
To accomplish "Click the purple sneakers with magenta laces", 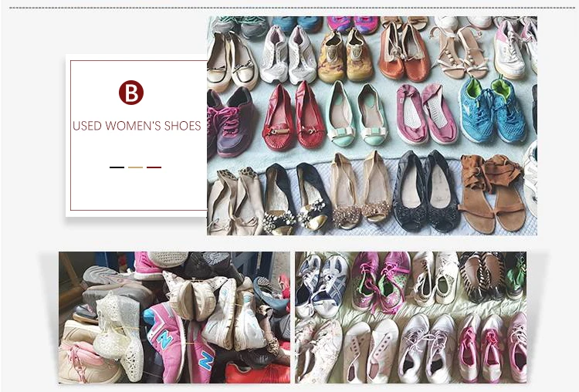I will point(231,123).
